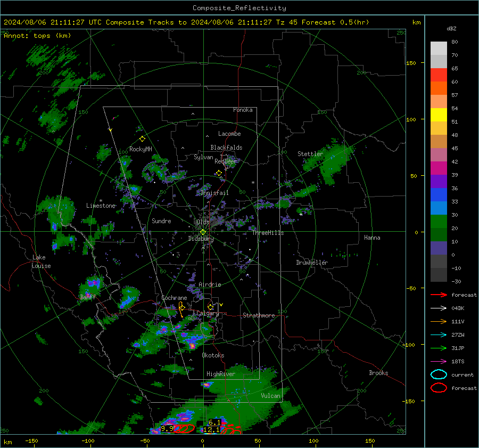479x448 pixels.
Task: Click the blue 36-33 dBZ swatch
Action: click(439, 194)
